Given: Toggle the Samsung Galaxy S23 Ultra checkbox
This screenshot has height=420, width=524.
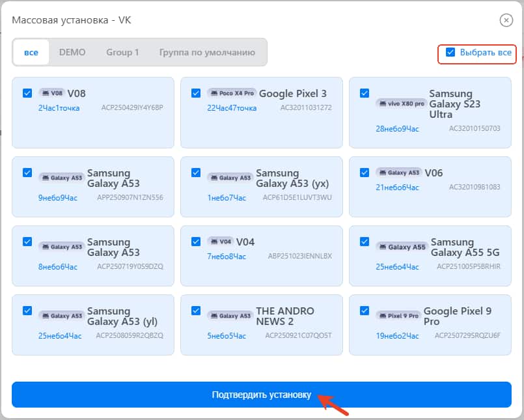Looking at the screenshot, I should tap(365, 93).
